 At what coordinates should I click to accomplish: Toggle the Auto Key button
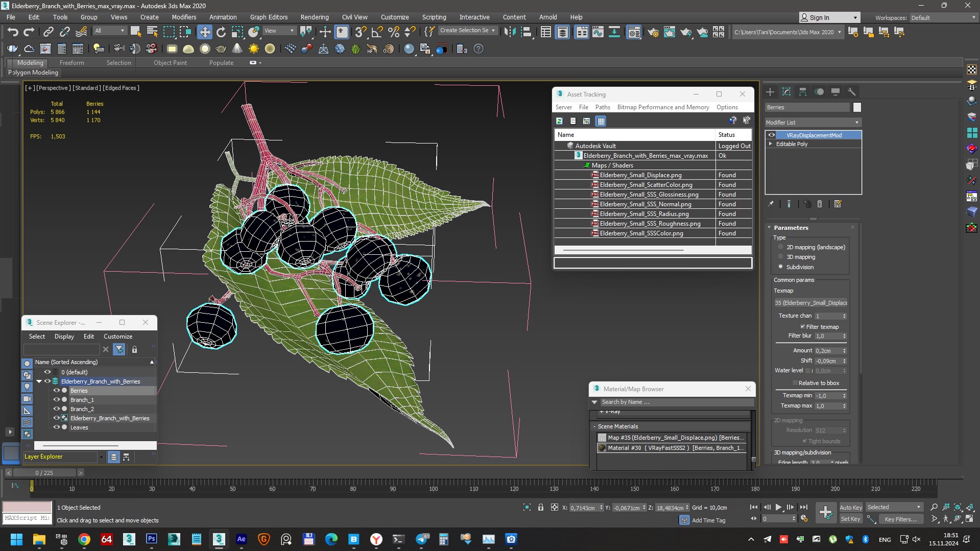(x=851, y=507)
